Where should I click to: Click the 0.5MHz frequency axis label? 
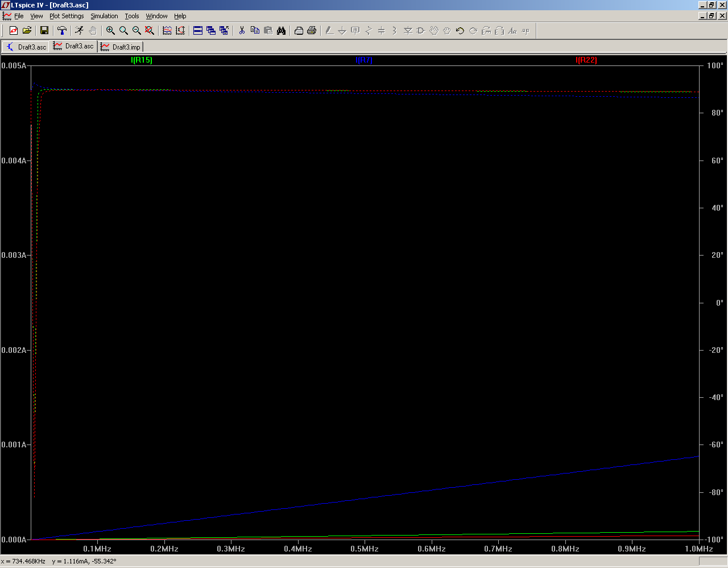(365, 549)
